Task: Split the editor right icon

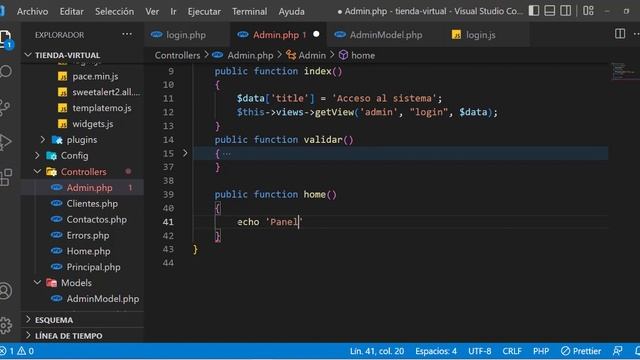Action: coord(620,34)
